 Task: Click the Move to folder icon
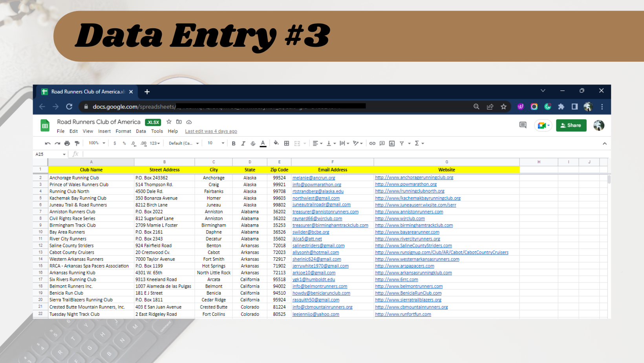coord(179,122)
